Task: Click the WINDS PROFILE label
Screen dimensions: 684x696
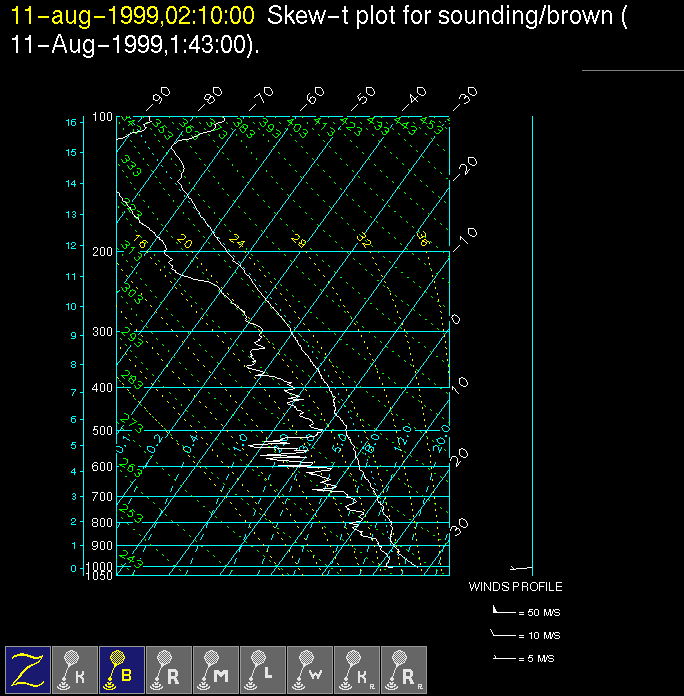Action: point(515,587)
